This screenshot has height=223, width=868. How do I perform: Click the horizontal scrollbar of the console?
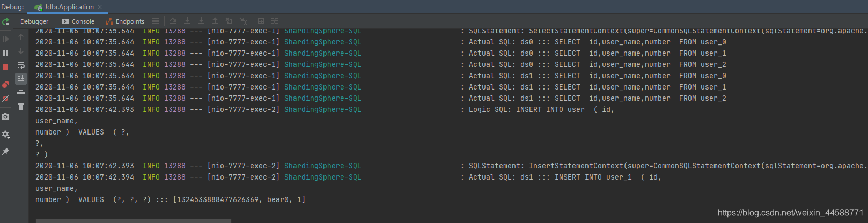pos(134,221)
